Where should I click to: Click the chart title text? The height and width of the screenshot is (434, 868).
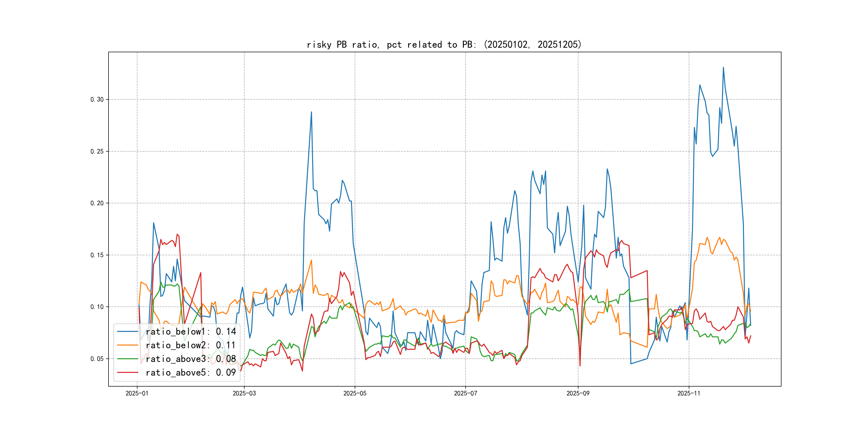click(x=444, y=44)
